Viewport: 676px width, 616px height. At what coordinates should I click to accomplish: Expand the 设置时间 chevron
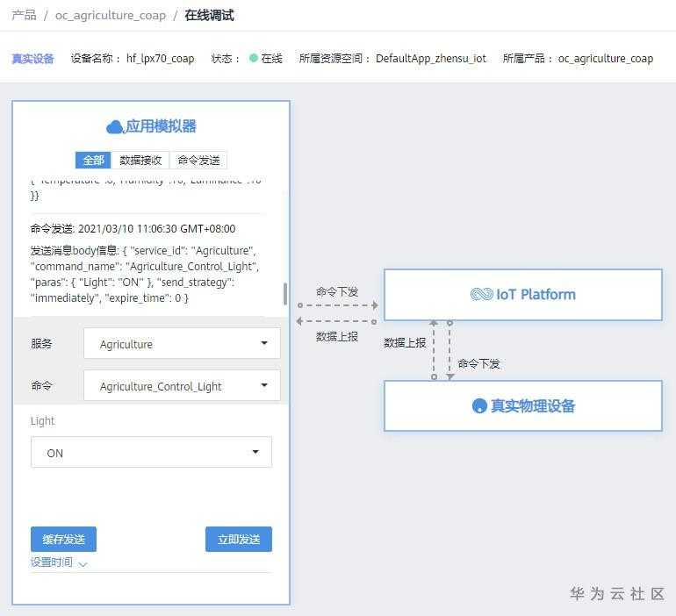point(83,563)
